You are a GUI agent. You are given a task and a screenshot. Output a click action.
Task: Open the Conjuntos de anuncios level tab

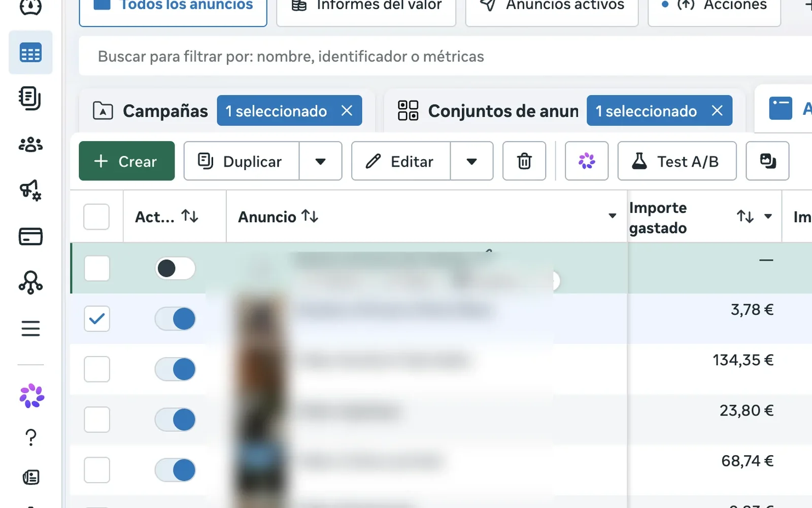coord(503,110)
